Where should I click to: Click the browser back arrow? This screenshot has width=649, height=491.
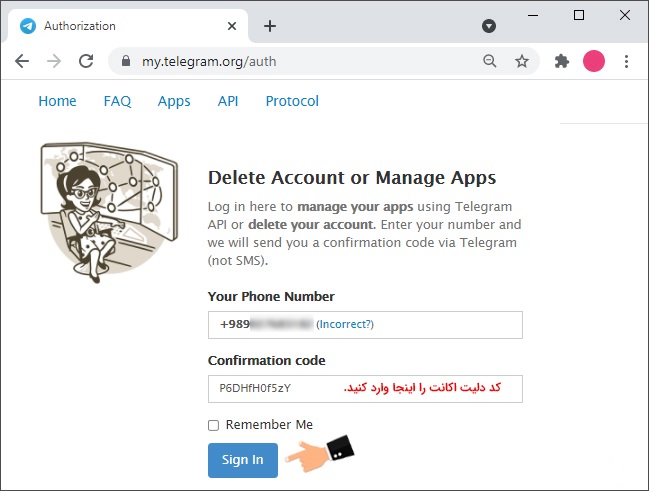tap(22, 61)
